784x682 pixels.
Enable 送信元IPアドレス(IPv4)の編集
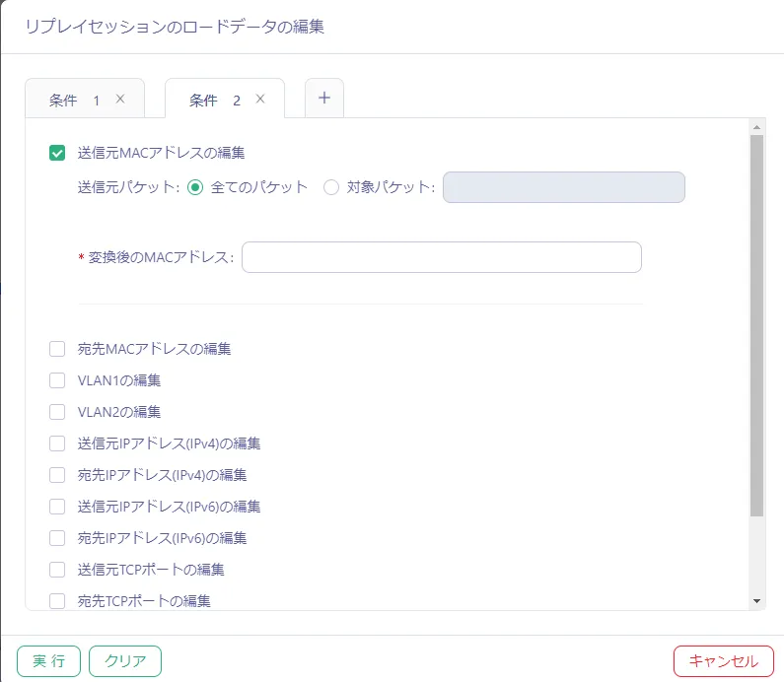(x=57, y=443)
